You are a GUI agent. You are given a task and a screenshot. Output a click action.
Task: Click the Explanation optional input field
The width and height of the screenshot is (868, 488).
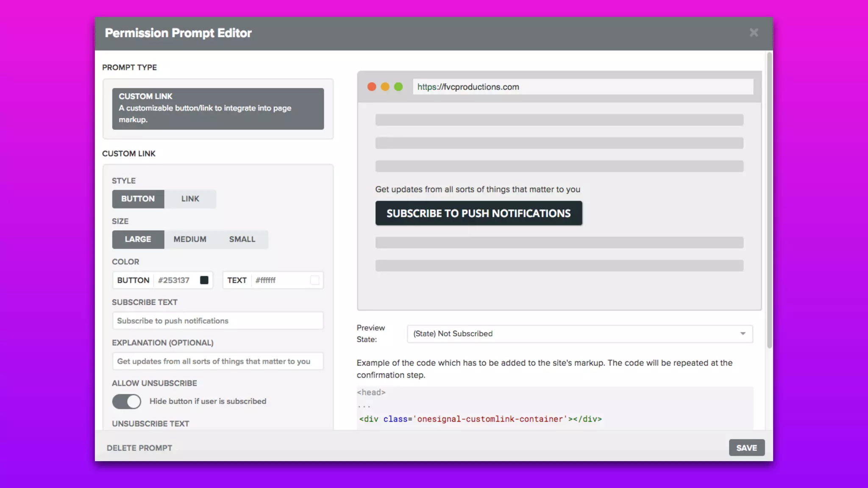[x=218, y=361]
